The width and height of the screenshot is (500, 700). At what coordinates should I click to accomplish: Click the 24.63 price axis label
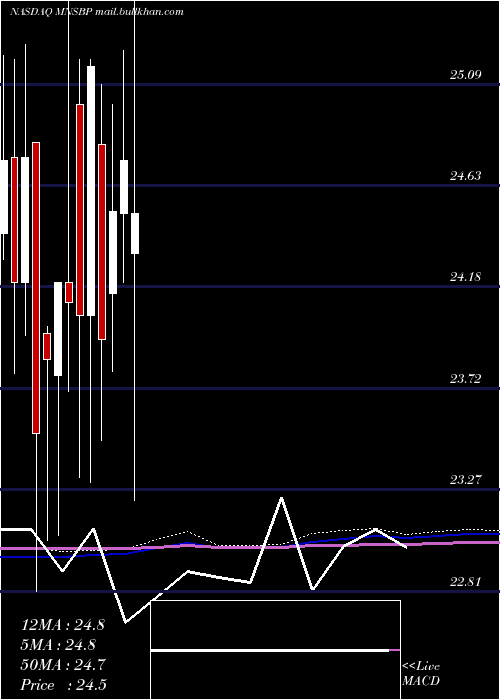click(x=466, y=176)
